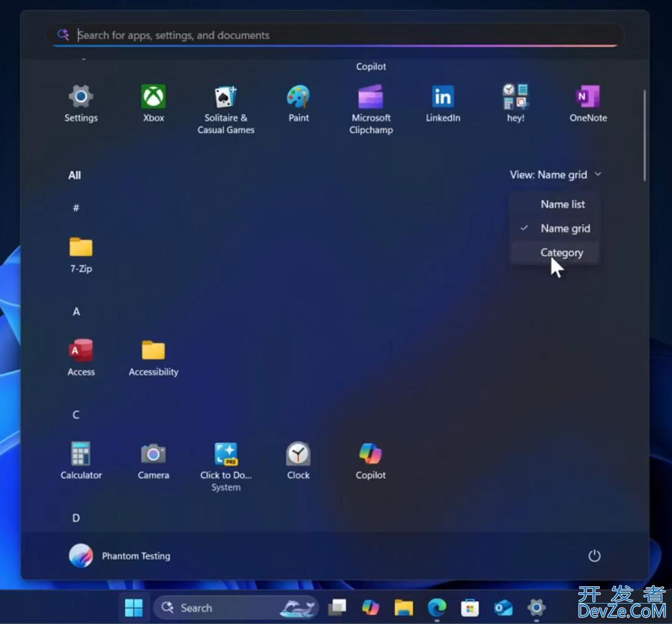Open Copilot from the taskbar
The width and height of the screenshot is (672, 624).
[371, 607]
